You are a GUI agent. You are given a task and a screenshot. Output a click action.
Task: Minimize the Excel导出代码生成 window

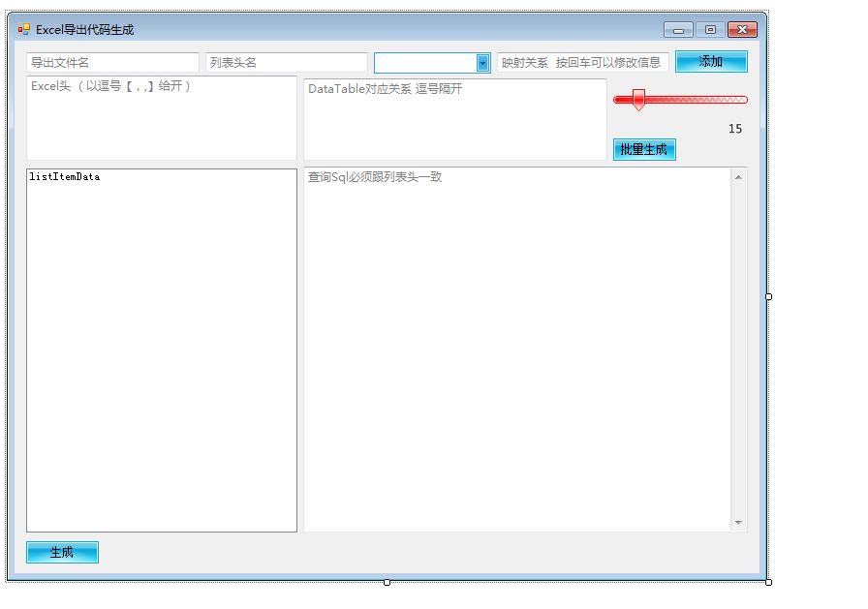(x=678, y=30)
